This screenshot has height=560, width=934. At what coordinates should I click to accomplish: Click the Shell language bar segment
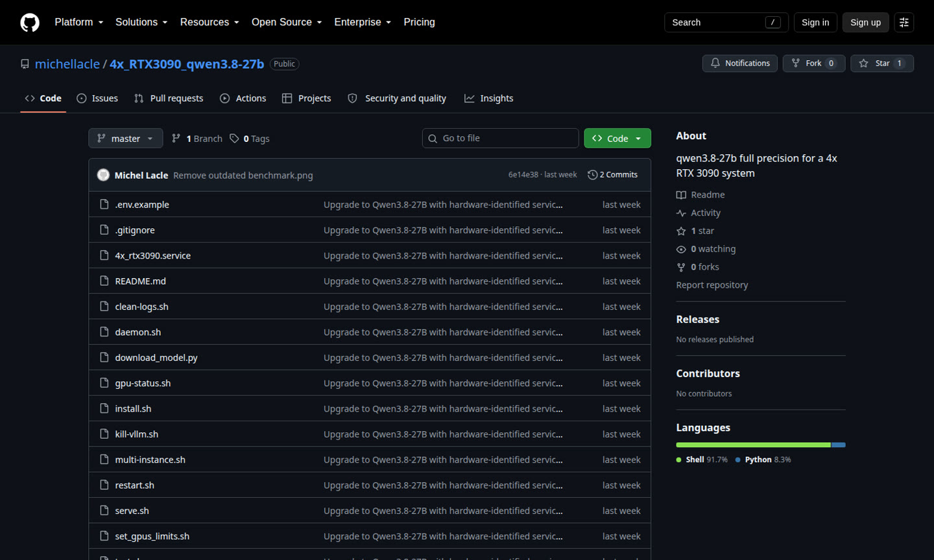[753, 445]
